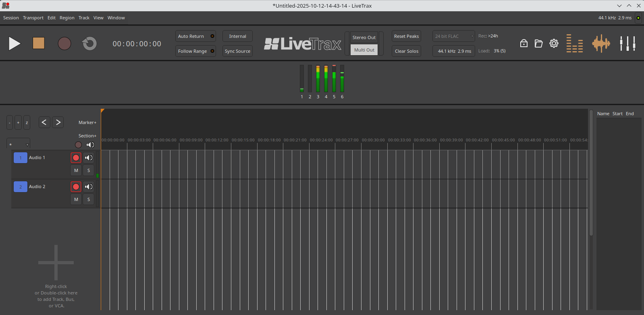Click the zoom in plus button
Viewport: 644px width, 315px height.
18,122
